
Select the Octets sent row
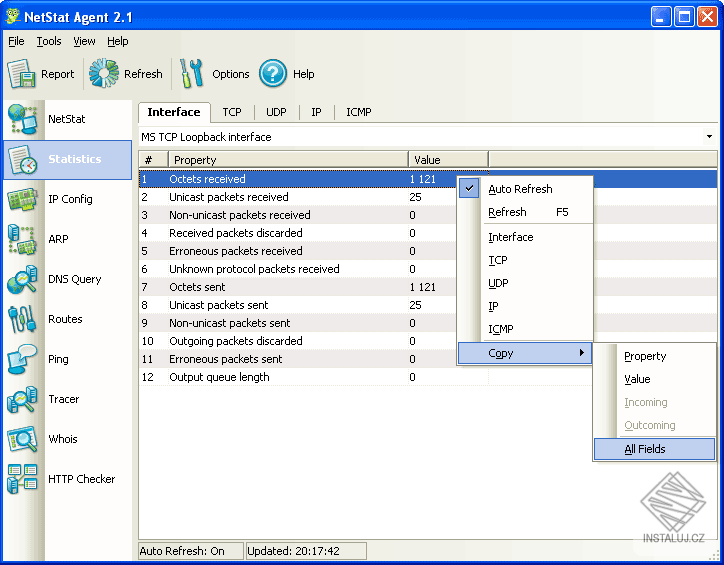click(x=197, y=287)
